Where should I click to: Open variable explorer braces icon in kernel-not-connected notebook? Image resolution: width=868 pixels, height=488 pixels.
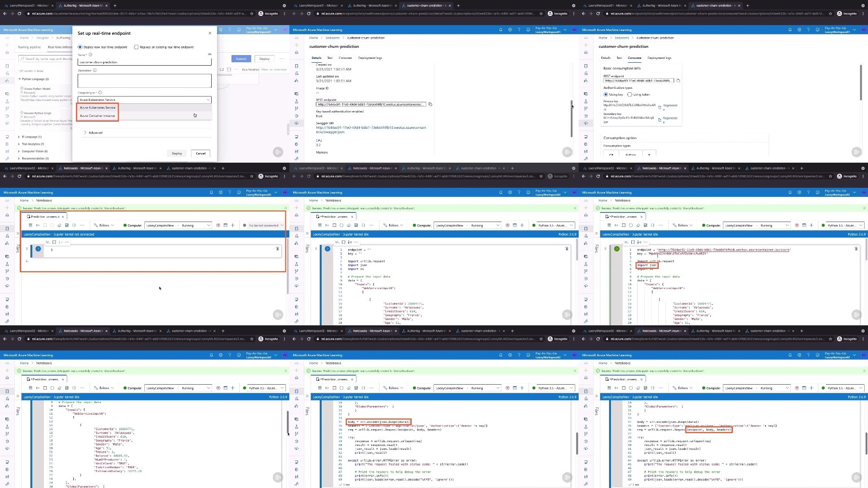coord(74,225)
